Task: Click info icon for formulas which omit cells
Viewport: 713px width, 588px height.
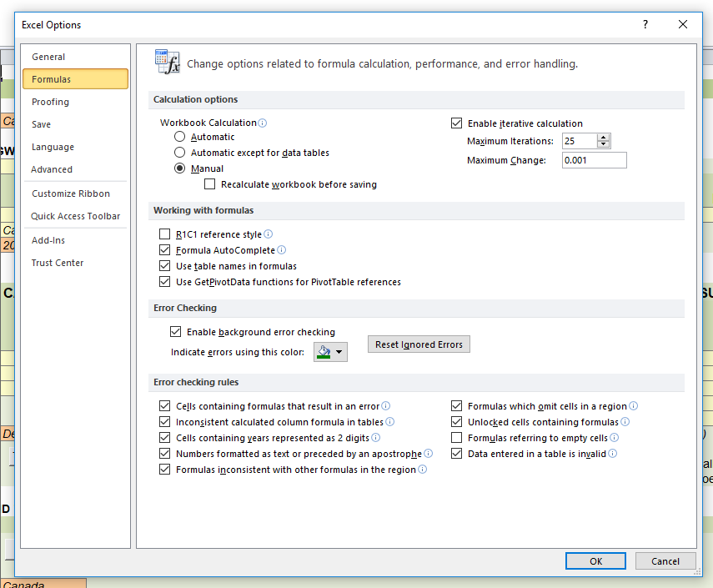Action: (634, 406)
